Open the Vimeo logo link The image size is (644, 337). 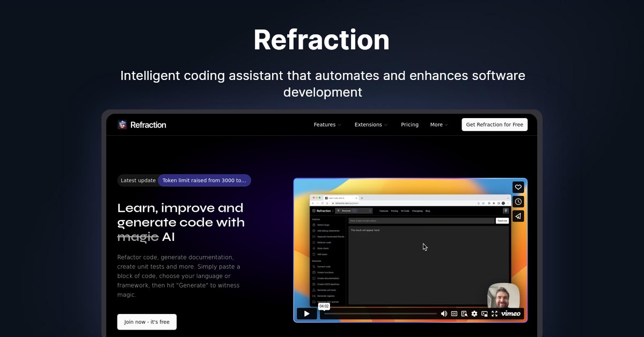click(511, 313)
